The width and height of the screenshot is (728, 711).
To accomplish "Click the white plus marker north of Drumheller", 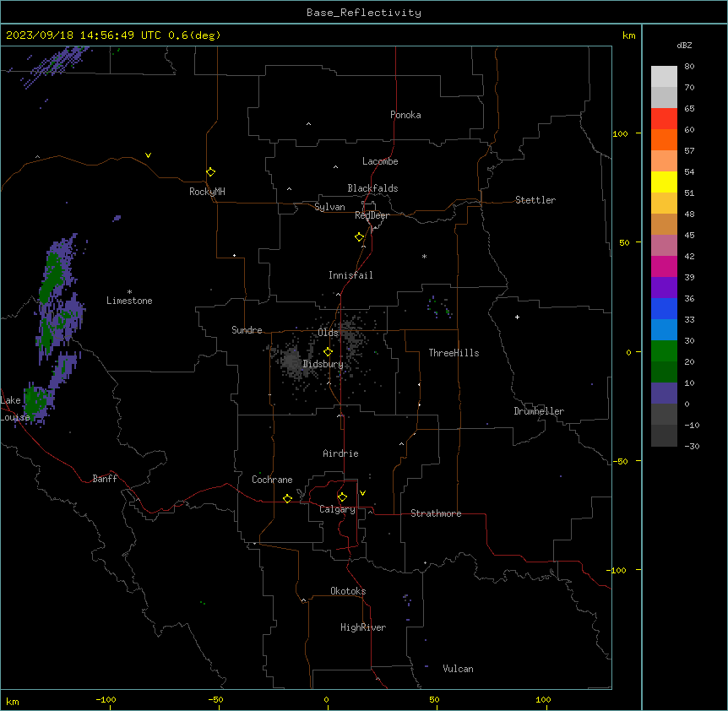I will click(x=517, y=317).
